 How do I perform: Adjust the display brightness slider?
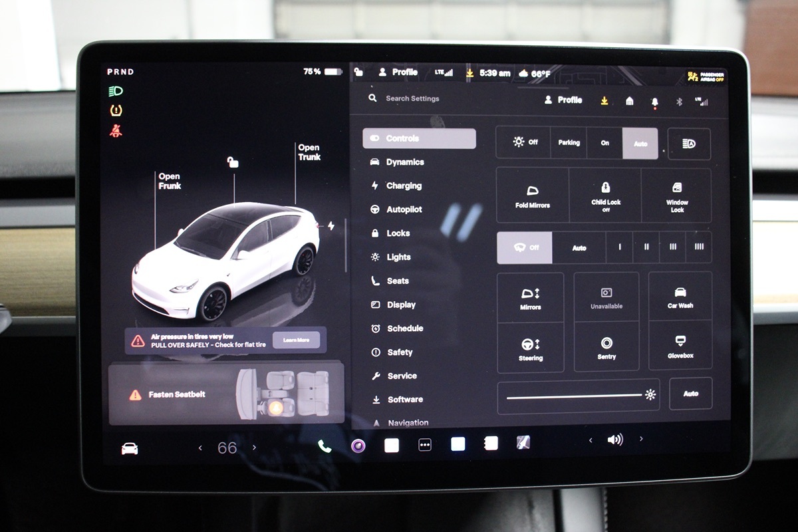(575, 396)
